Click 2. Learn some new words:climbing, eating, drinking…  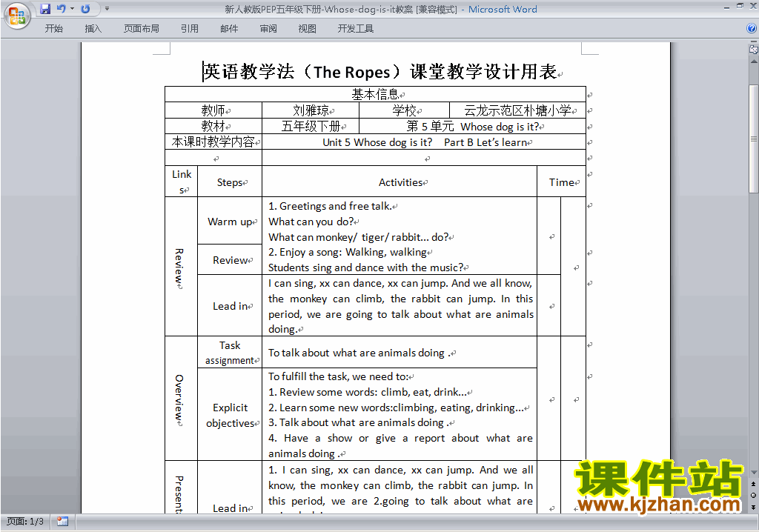[396, 408]
